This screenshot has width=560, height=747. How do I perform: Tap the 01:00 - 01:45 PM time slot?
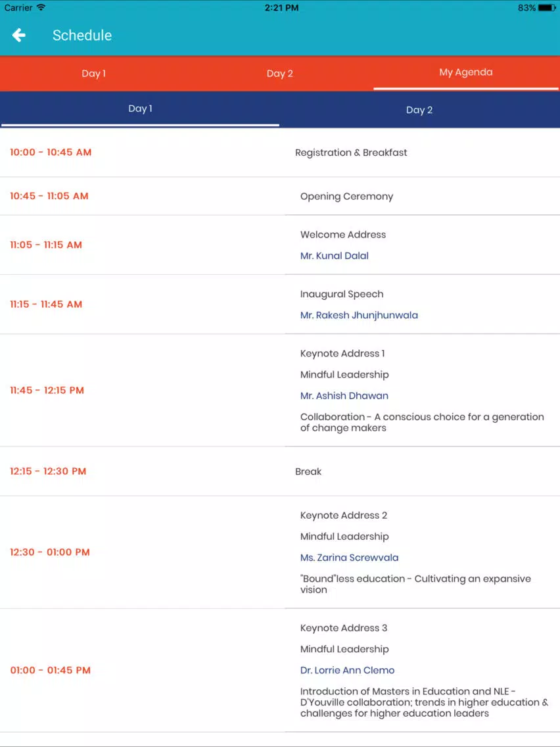pyautogui.click(x=50, y=670)
